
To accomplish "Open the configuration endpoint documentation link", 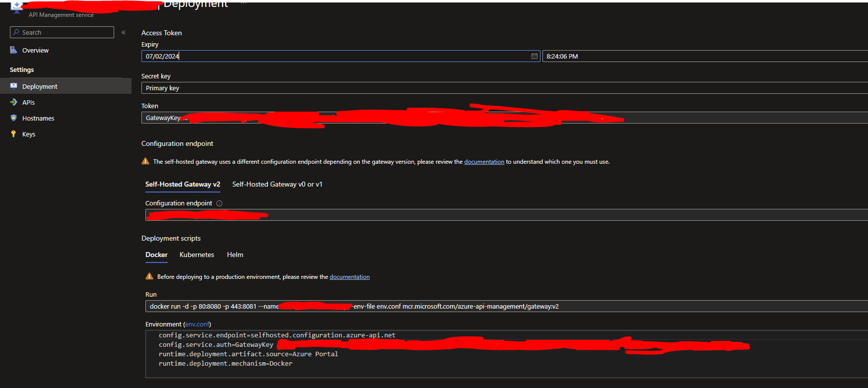I will [x=484, y=162].
